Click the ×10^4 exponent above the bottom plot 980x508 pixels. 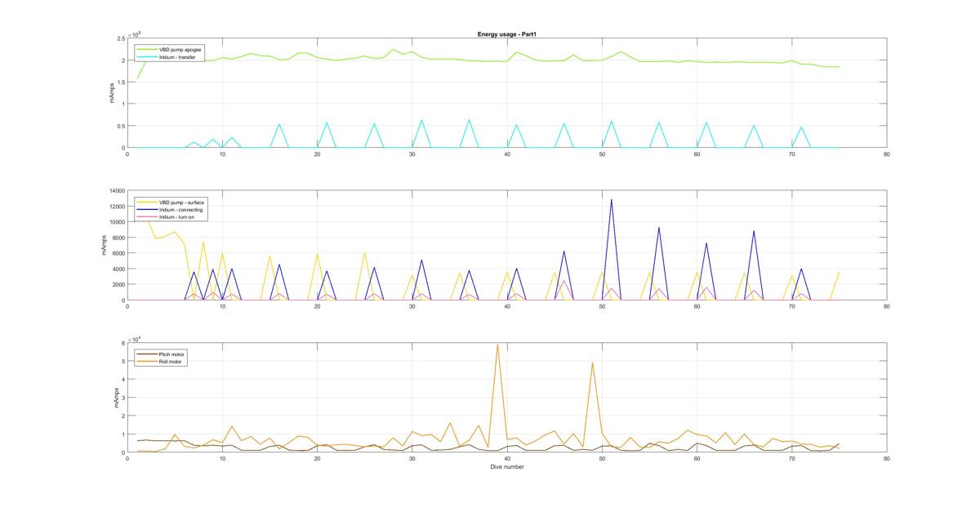134,338
